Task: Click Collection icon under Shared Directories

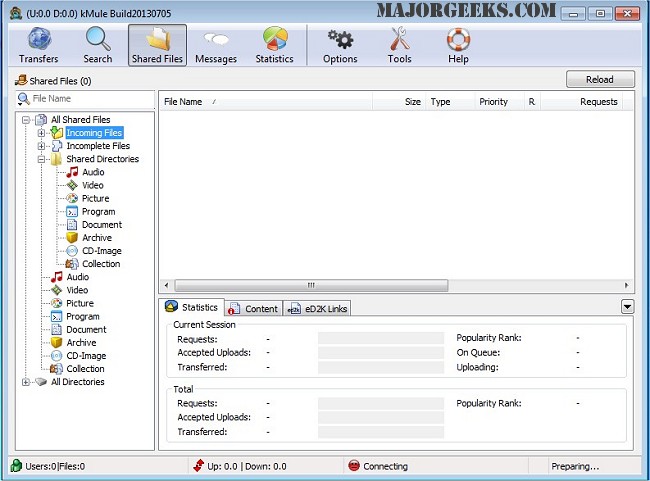Action: coord(72,264)
